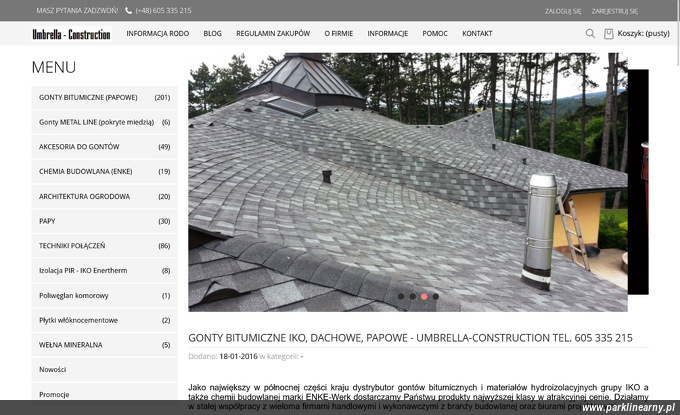This screenshot has width=680, height=415.
Task: Select the second slider dot
Action: click(412, 297)
